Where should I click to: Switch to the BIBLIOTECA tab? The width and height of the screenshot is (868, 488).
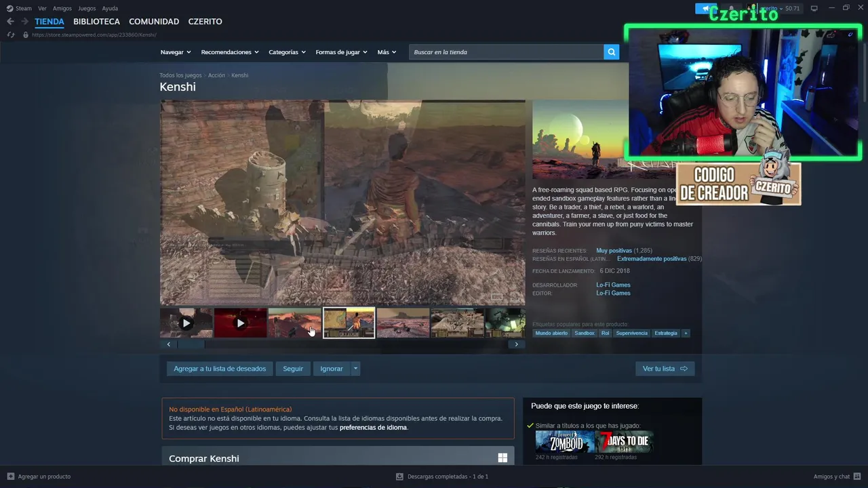point(96,22)
